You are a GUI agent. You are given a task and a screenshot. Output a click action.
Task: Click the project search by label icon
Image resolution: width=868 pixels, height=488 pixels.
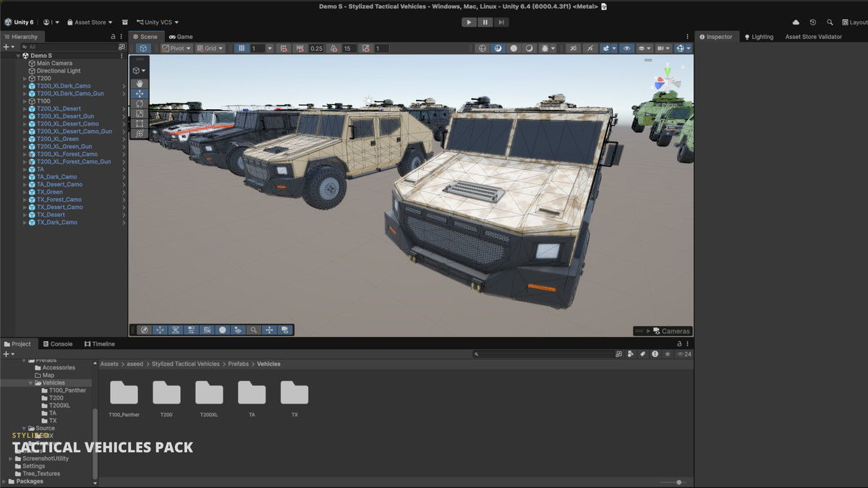point(642,354)
